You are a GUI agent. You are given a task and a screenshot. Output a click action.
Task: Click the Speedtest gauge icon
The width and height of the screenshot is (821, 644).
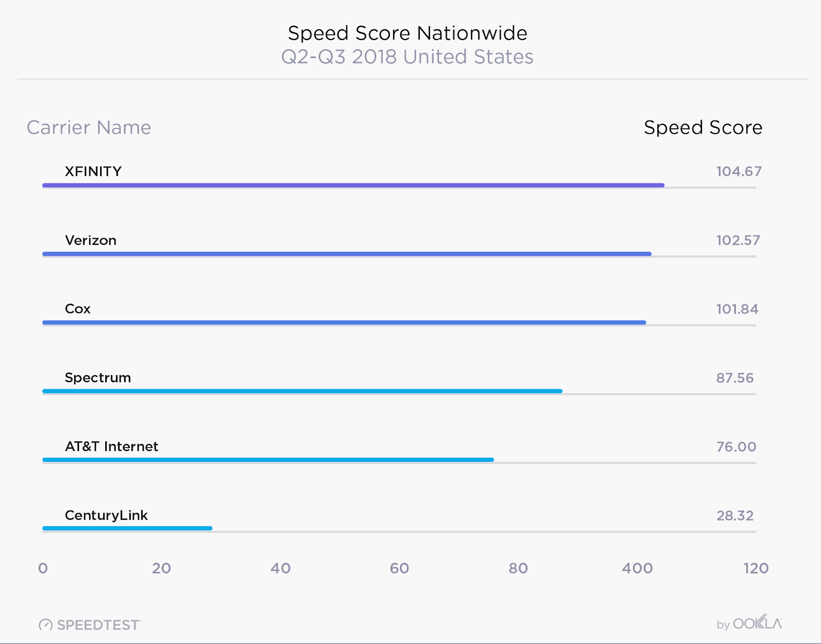[x=46, y=625]
